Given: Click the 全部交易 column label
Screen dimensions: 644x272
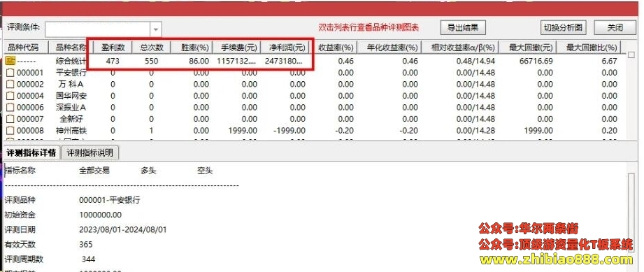Looking at the screenshot, I should point(94,171).
